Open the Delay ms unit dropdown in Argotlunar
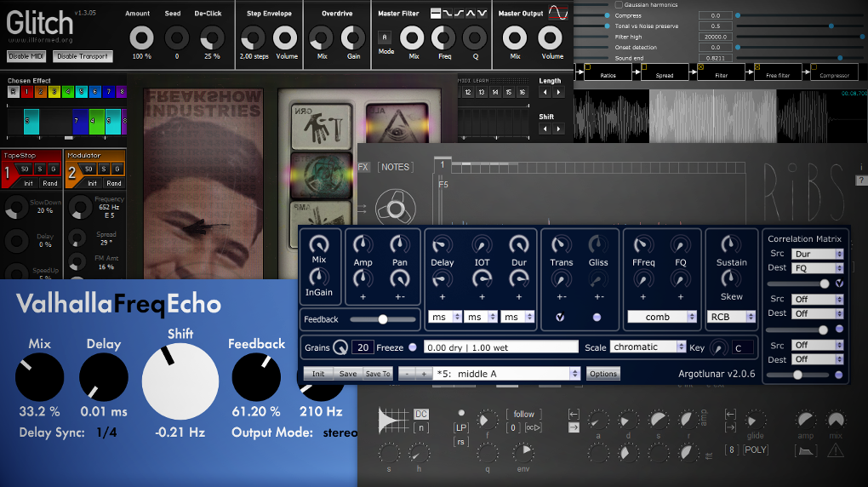The image size is (868, 487). pos(445,317)
